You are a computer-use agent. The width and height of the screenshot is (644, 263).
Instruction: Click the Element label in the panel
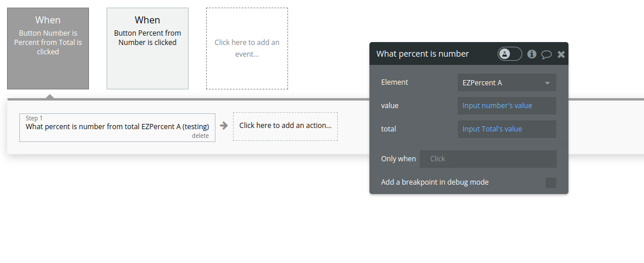pos(395,82)
